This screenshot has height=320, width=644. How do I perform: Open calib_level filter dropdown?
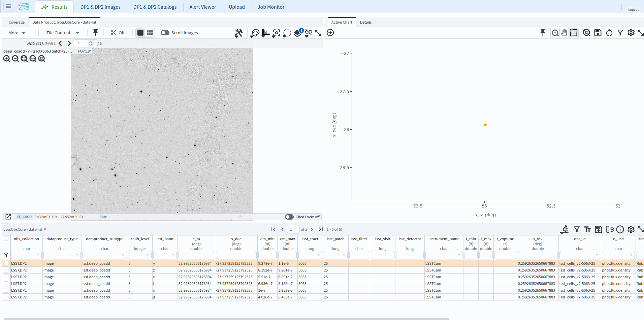(148, 255)
